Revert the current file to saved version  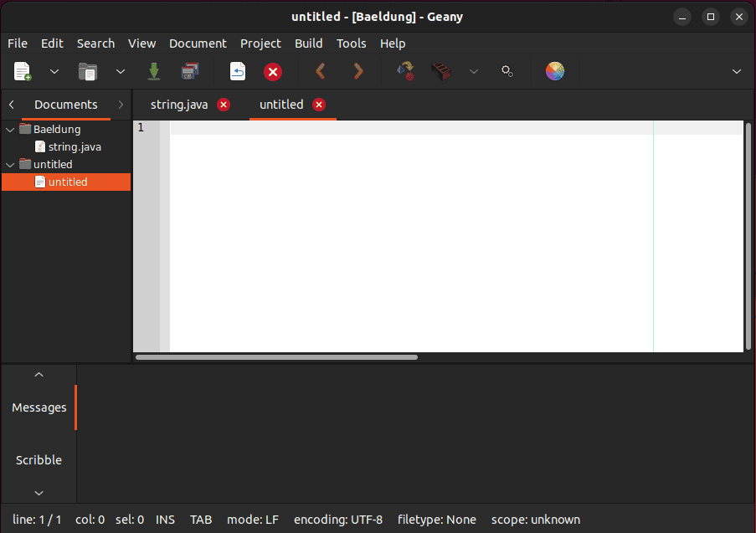(237, 72)
